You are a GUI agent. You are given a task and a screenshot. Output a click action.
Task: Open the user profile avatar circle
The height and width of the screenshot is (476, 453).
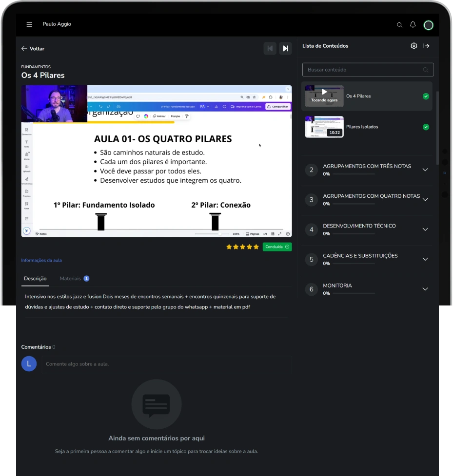[429, 25]
